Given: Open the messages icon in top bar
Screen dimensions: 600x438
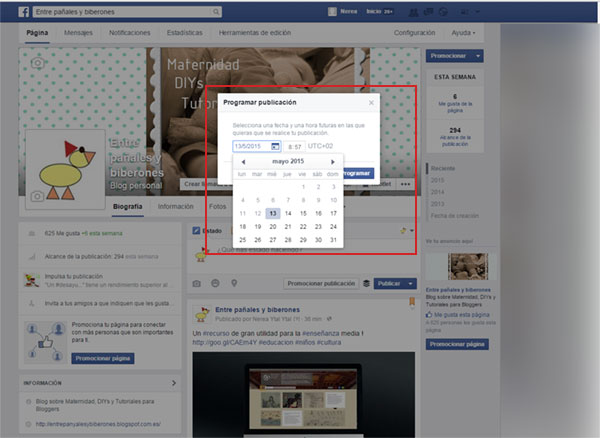Looking at the screenshot, I should 428,12.
